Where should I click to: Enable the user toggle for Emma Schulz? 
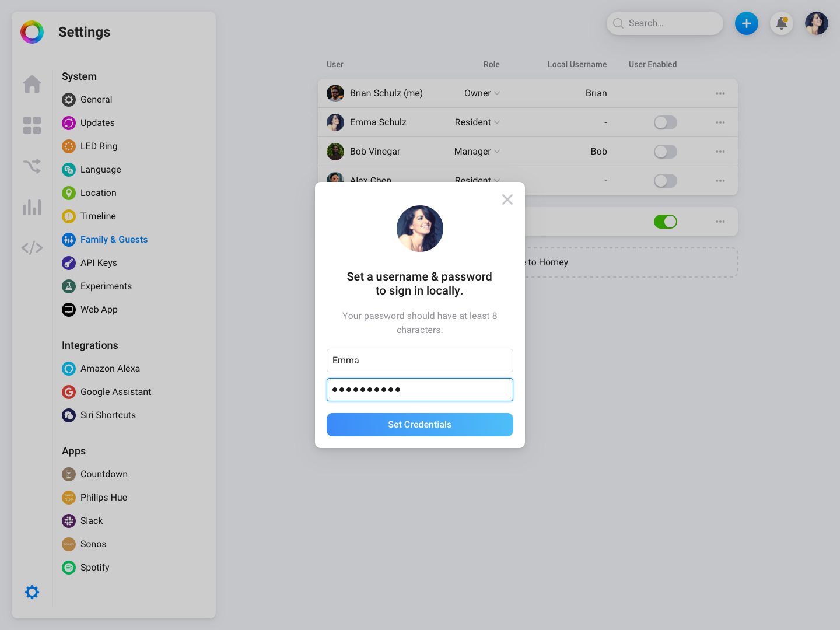[665, 123]
